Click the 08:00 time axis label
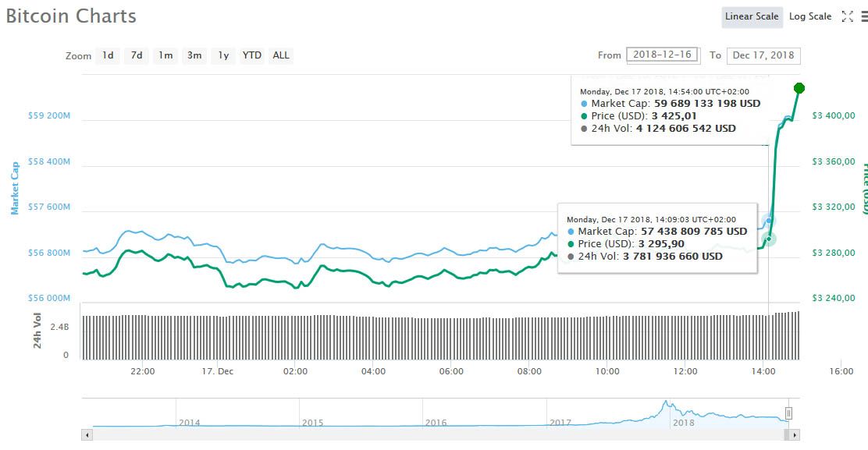This screenshot has width=868, height=450. click(x=529, y=371)
